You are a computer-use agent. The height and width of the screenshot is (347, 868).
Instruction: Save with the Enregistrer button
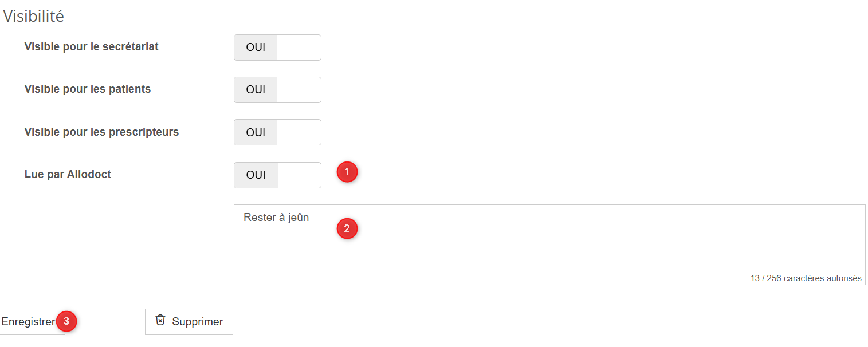(x=28, y=322)
